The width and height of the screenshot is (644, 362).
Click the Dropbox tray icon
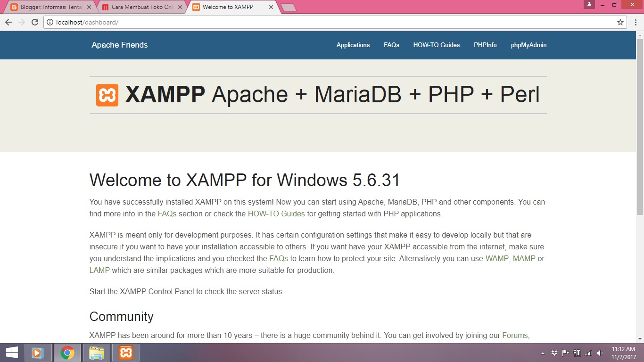(x=554, y=353)
